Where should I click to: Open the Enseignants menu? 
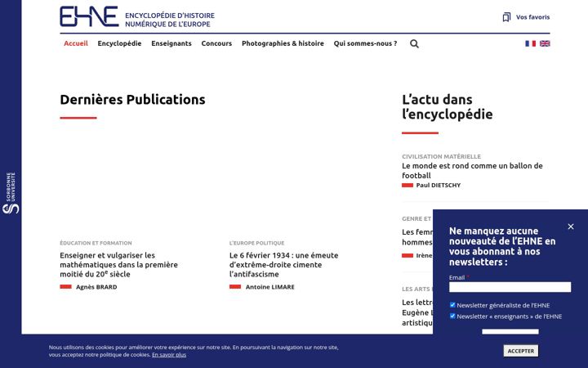click(171, 43)
